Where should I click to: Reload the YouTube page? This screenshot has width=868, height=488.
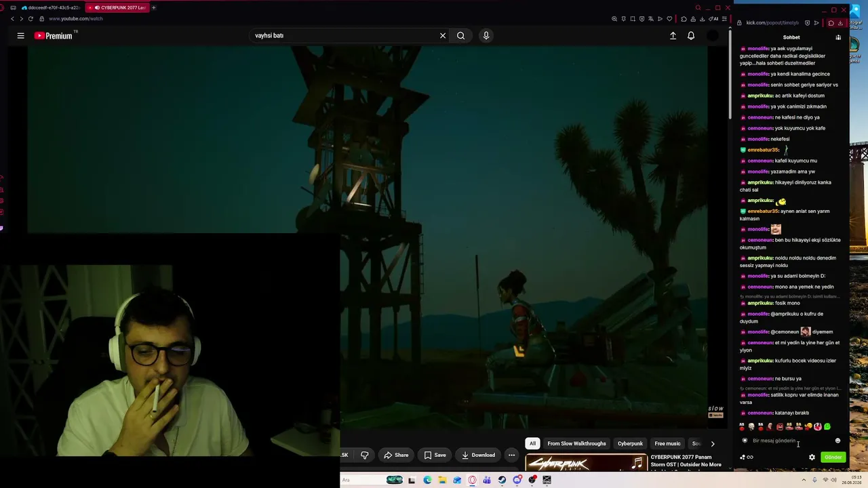point(31,19)
